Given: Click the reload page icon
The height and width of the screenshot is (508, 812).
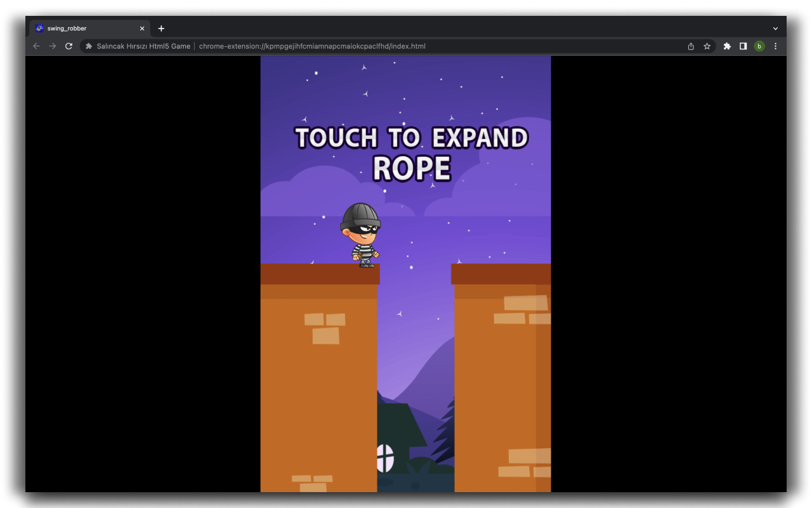Looking at the screenshot, I should pyautogui.click(x=69, y=46).
